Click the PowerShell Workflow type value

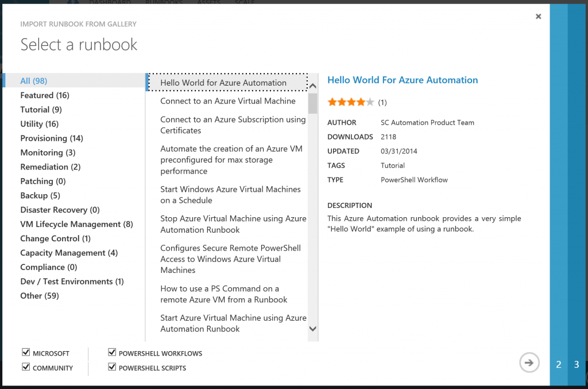(x=414, y=180)
